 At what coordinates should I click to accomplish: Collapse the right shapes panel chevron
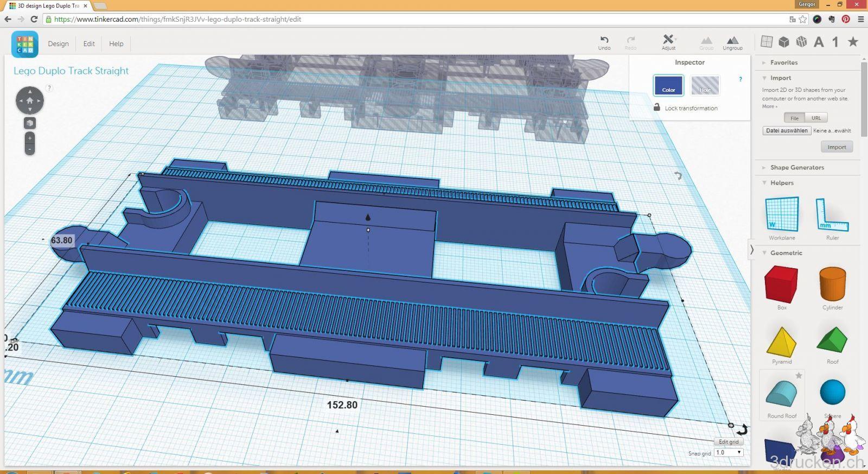pyautogui.click(x=751, y=250)
